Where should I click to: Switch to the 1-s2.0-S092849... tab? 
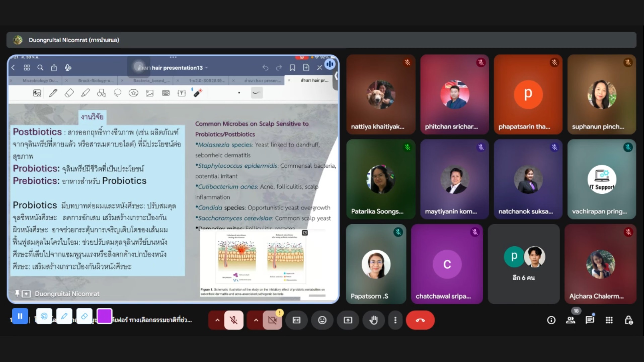click(x=207, y=81)
